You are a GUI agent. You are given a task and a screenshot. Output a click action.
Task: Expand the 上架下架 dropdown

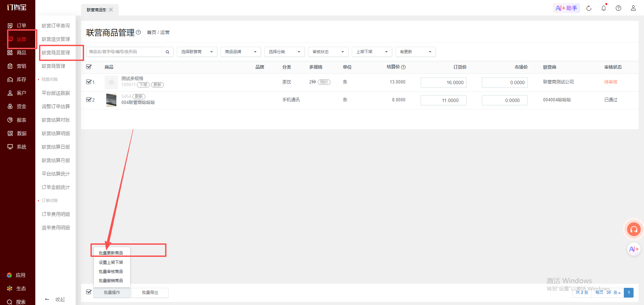(x=372, y=52)
